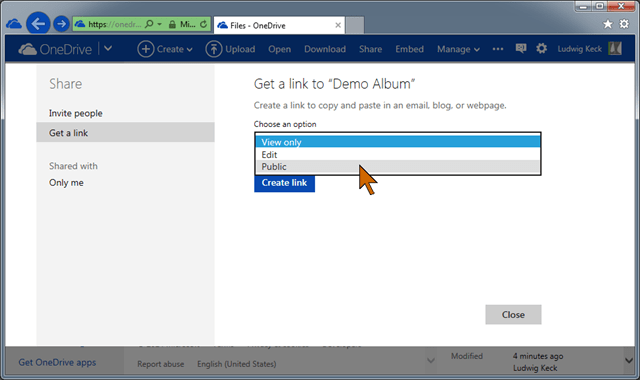The height and width of the screenshot is (380, 640).
Task: Open browser favorites star icon
Action: [x=608, y=24]
